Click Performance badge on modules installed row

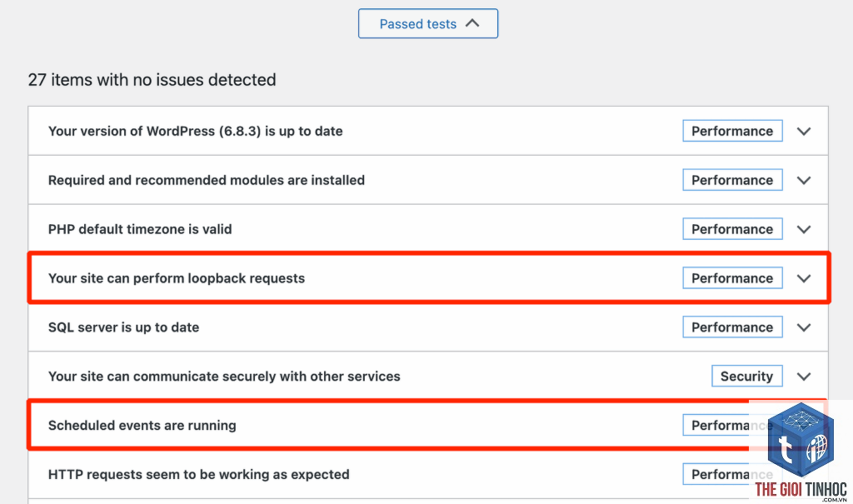coord(732,180)
